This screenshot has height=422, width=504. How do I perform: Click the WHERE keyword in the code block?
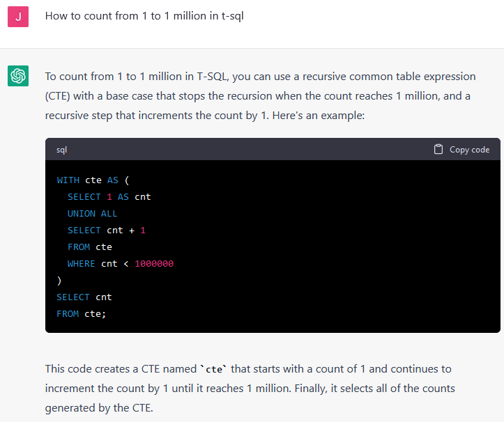[81, 264]
